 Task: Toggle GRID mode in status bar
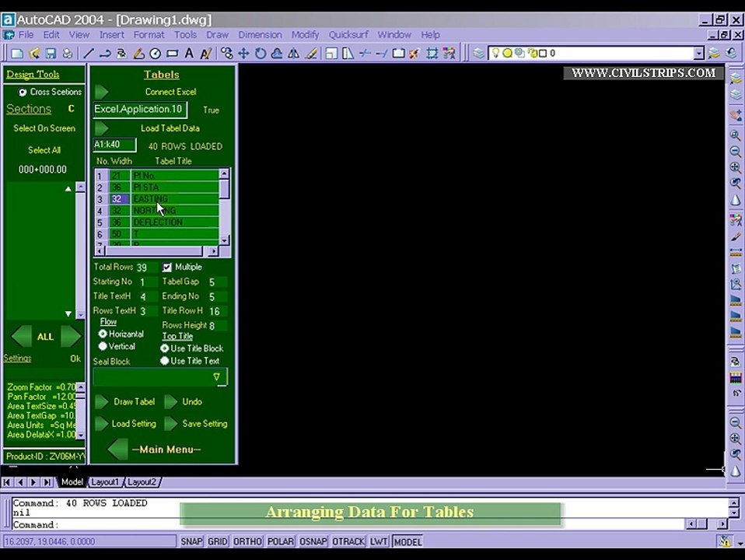coord(218,541)
